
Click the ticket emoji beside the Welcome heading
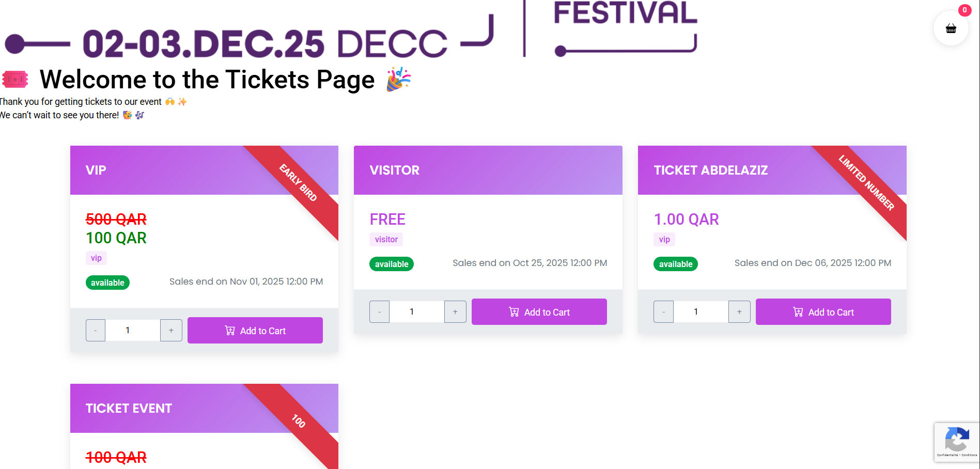click(x=14, y=79)
